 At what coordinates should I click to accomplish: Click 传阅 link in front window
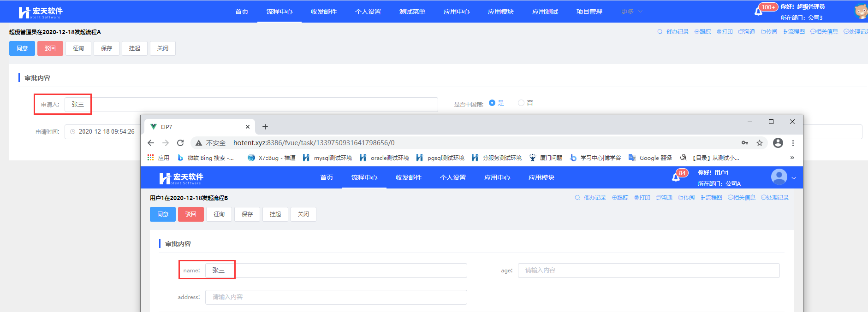pos(686,198)
